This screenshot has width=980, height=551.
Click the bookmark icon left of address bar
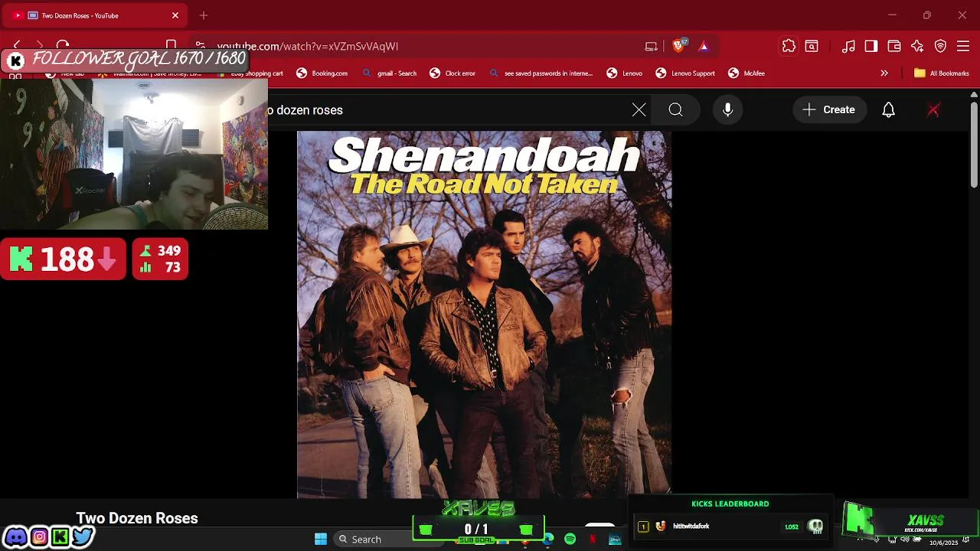(x=171, y=45)
